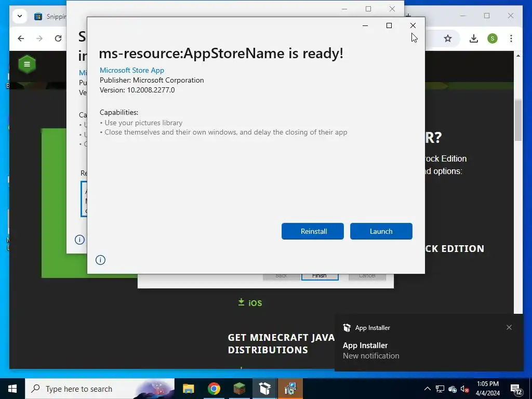Open the Windows Start menu

click(x=12, y=389)
